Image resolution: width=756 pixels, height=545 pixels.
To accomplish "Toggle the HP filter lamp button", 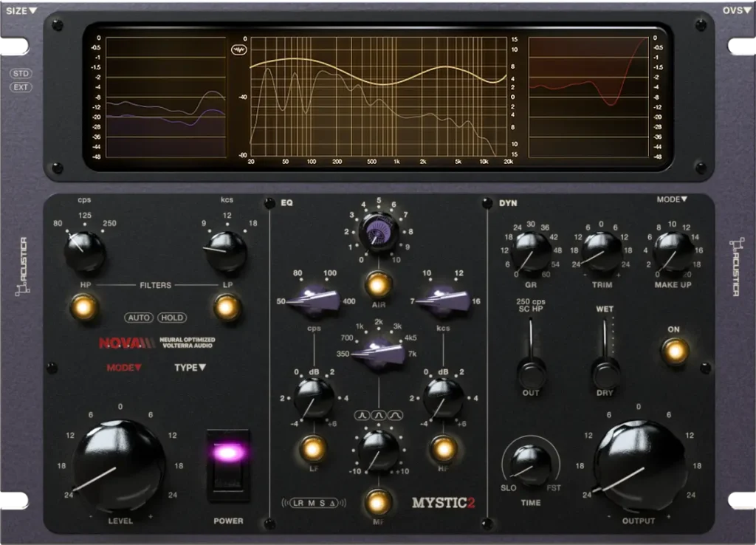I will [83, 307].
